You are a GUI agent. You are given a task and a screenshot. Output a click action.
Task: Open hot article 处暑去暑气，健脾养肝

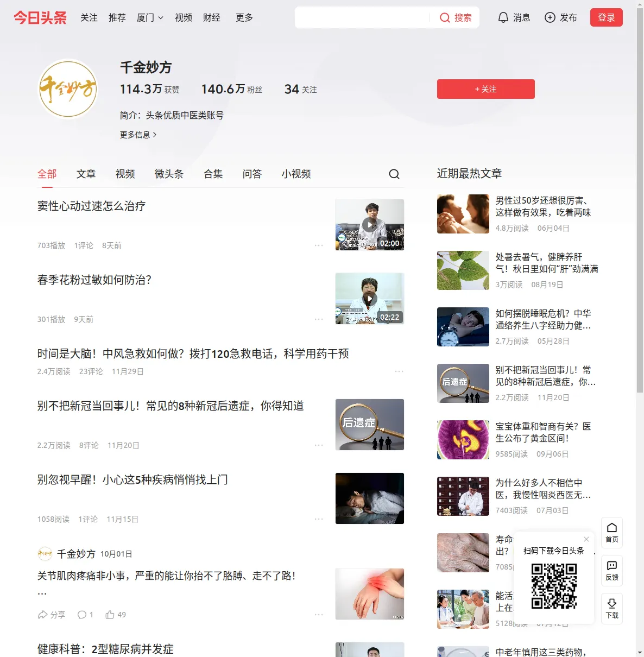[x=547, y=263]
